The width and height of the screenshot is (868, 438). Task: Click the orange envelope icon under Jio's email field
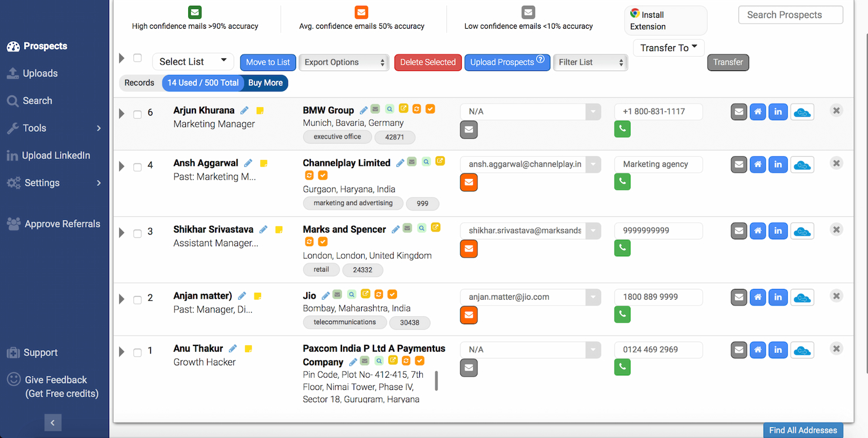click(469, 315)
